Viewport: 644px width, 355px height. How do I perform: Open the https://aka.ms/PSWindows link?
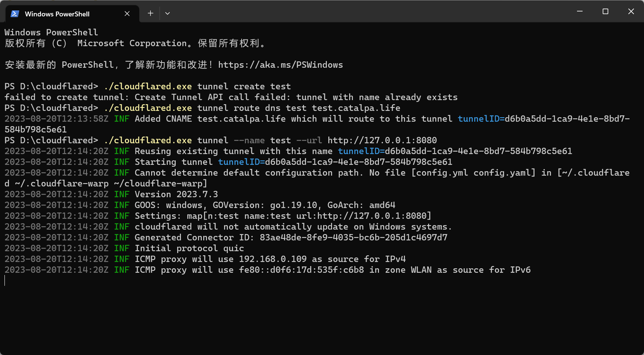[280, 65]
